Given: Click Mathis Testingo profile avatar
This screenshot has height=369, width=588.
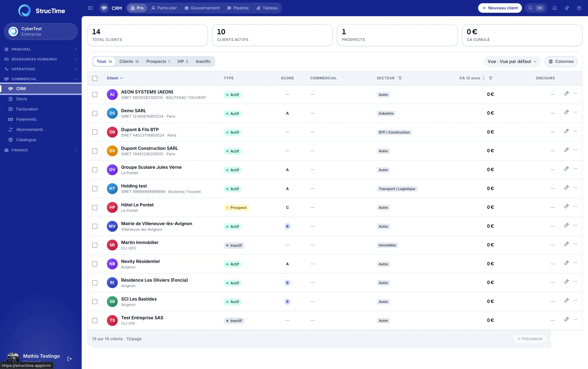Looking at the screenshot, I should (13, 358).
